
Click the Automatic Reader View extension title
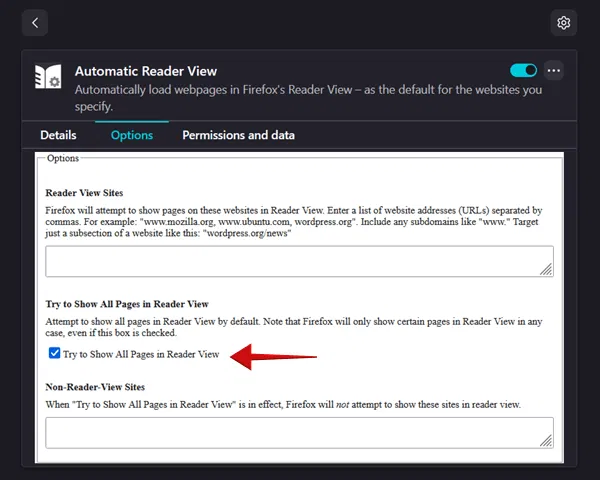click(146, 71)
